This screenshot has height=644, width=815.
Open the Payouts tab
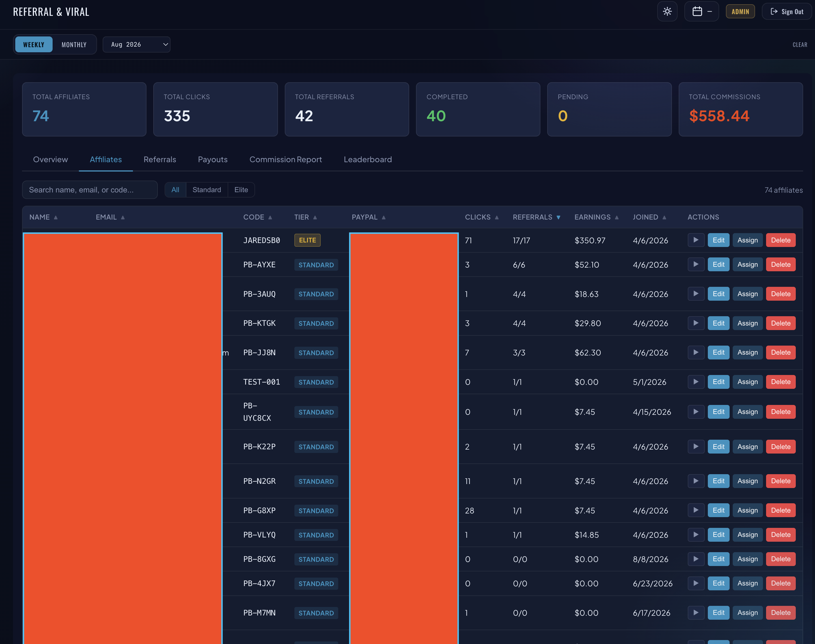212,159
